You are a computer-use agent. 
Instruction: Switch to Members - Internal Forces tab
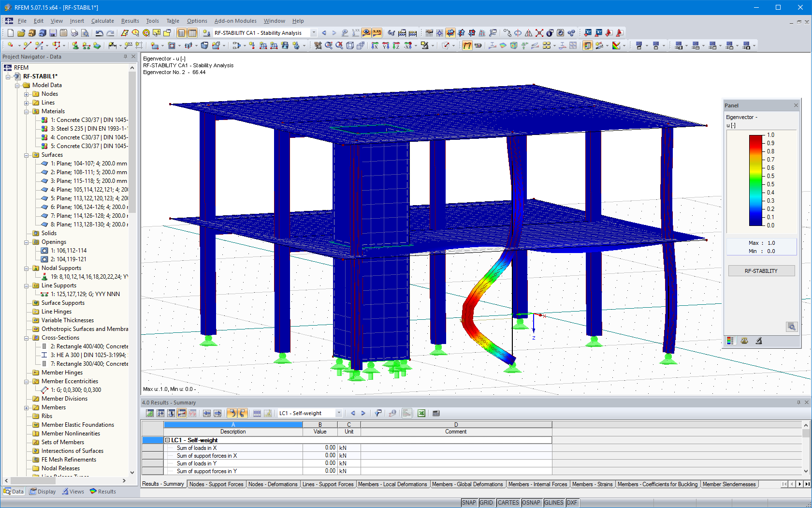[537, 484]
